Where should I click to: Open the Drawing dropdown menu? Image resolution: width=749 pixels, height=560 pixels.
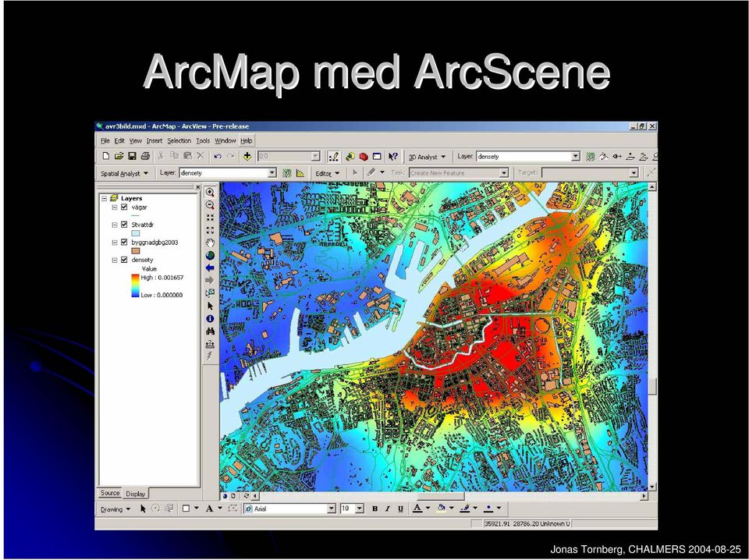(115, 509)
